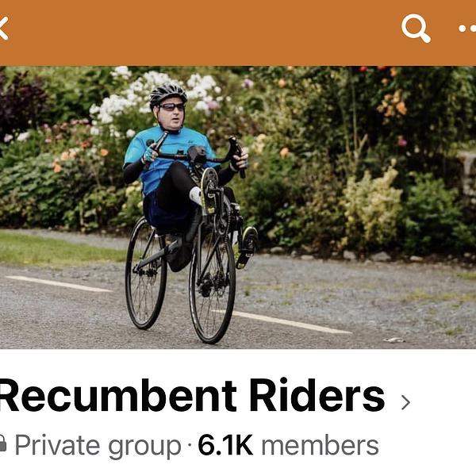Open the Recumbent Riders group title
The image size is (476, 476).
click(192, 395)
